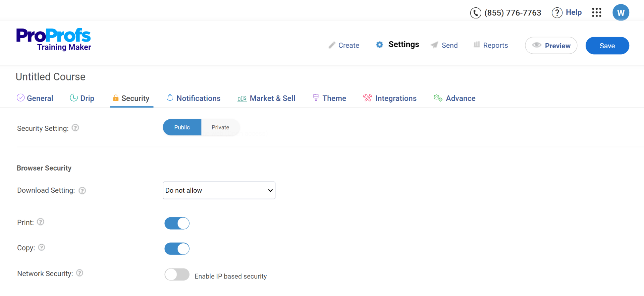
Task: Click the Preview button
Action: pyautogui.click(x=551, y=46)
